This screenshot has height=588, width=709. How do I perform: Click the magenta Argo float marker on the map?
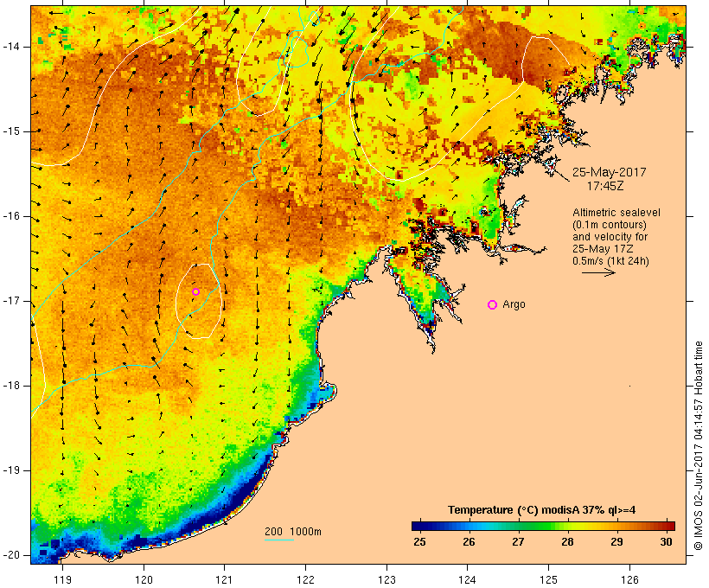195,291
